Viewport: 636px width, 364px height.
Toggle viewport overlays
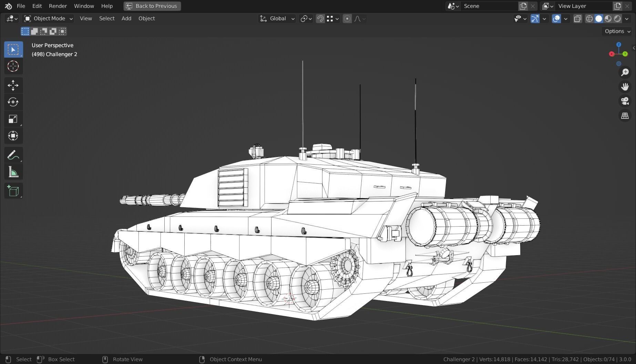tap(556, 19)
